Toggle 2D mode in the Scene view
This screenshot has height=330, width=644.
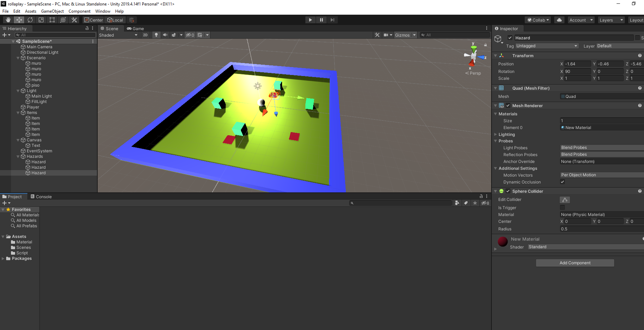point(145,35)
